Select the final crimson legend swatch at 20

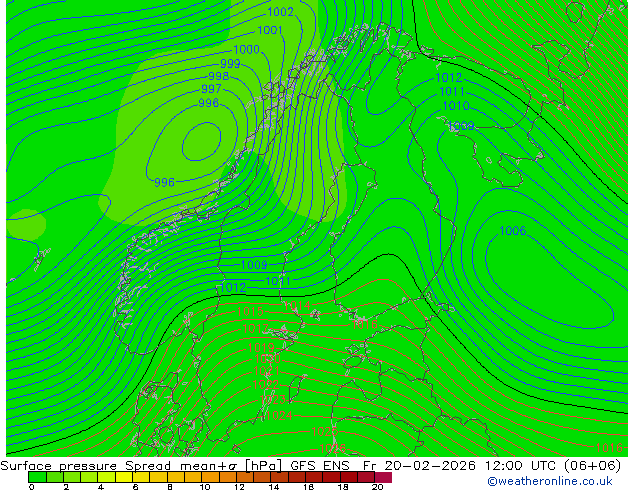pyautogui.click(x=383, y=477)
